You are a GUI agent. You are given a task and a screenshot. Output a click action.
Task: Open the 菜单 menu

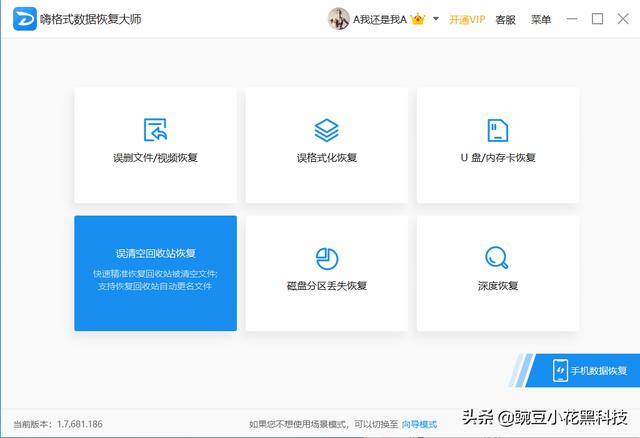click(x=540, y=19)
